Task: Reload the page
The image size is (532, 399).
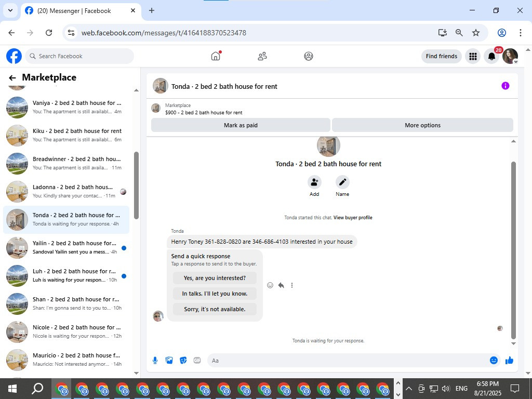Action: click(49, 33)
